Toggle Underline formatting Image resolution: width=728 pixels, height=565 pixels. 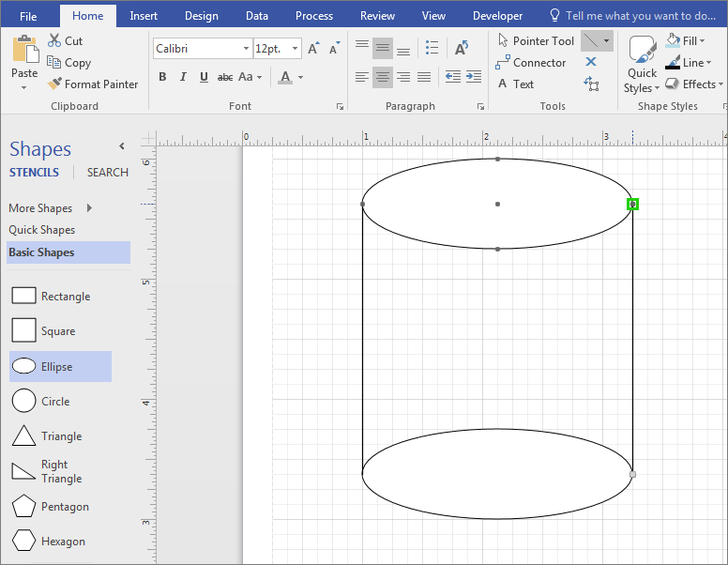(x=204, y=77)
